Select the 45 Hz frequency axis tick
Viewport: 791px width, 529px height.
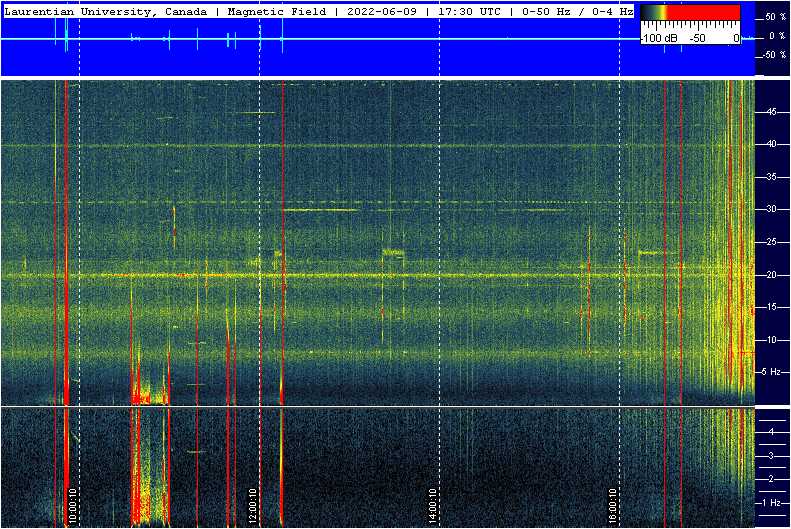click(771, 113)
